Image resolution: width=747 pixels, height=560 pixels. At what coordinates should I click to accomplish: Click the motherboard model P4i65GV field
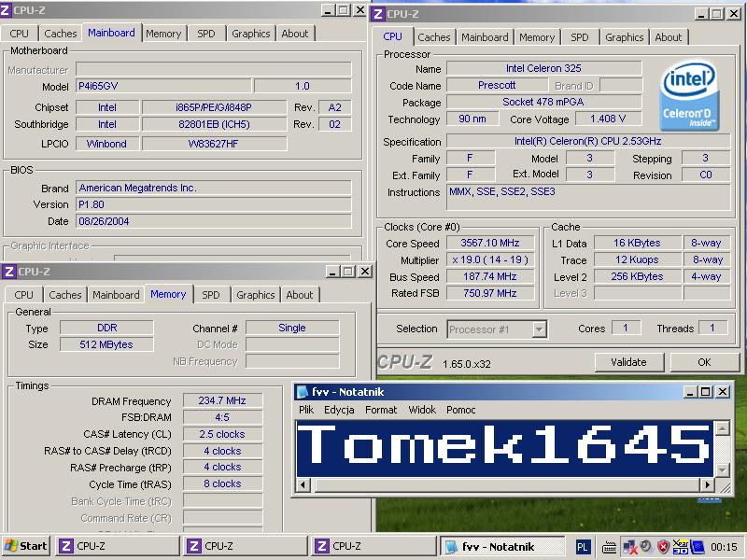pyautogui.click(x=163, y=86)
